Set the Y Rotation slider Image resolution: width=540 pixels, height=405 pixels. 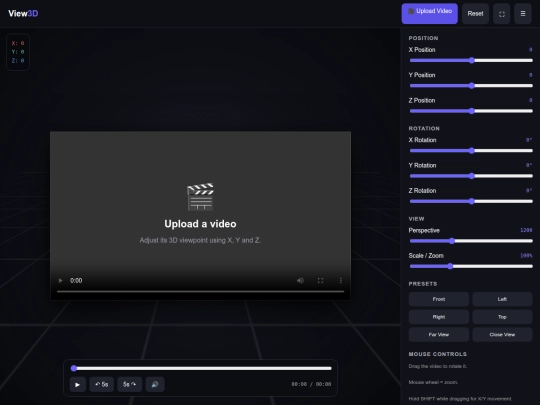tap(471, 176)
